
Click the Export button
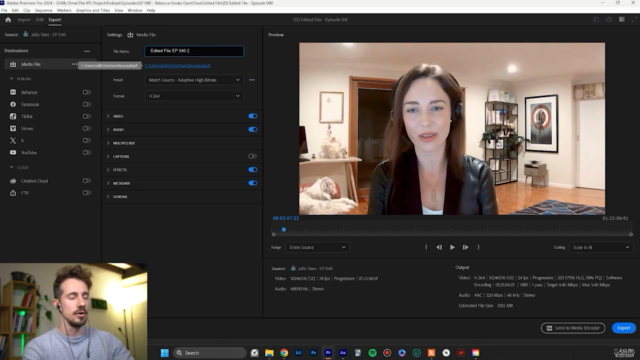[x=624, y=328]
